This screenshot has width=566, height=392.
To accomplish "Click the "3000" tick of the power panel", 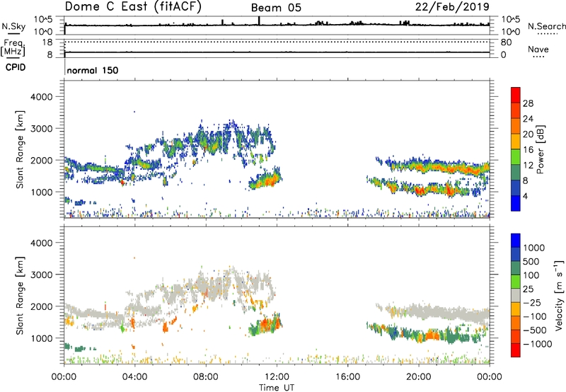I will click(x=42, y=129).
